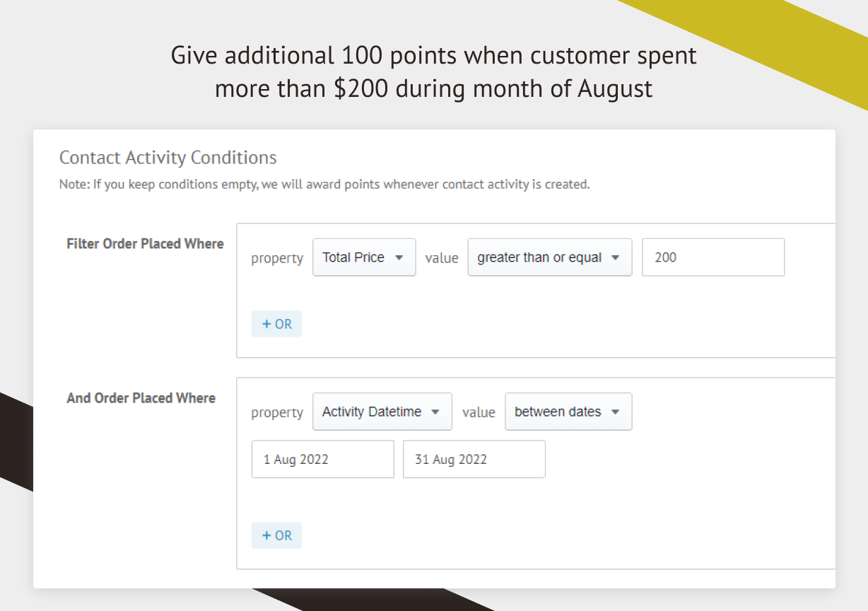Image resolution: width=868 pixels, height=611 pixels.
Task: Select the 'Filter Order Placed Where' label
Action: [x=145, y=244]
